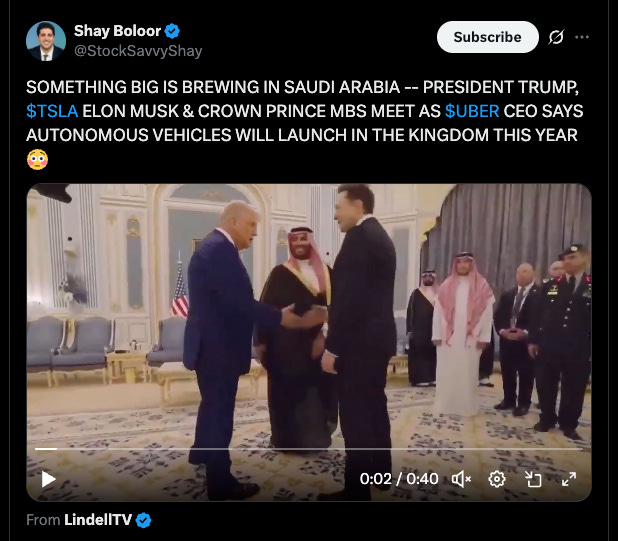The image size is (618, 541).
Task: Click the Shay Boloor display name
Action: (x=117, y=31)
